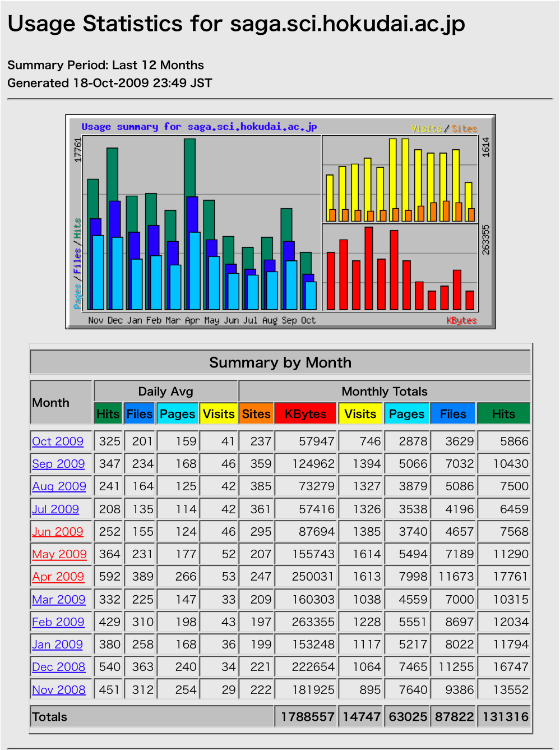Click the Apr 2009 hits value 17761
Viewport: 560px width, 750px height.
(x=511, y=577)
